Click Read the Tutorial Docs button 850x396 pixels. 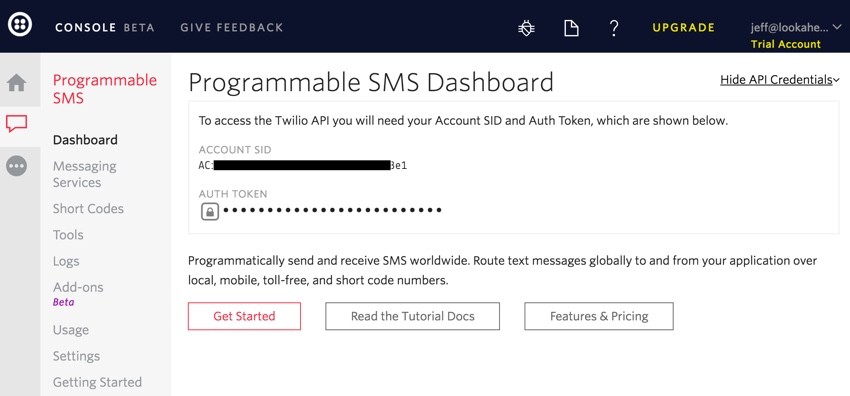point(413,316)
